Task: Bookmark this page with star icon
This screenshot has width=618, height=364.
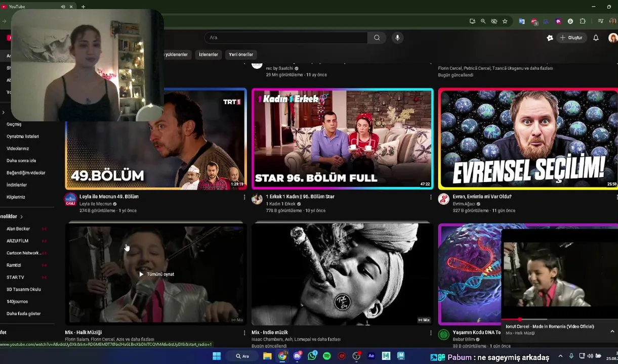Action: [505, 21]
